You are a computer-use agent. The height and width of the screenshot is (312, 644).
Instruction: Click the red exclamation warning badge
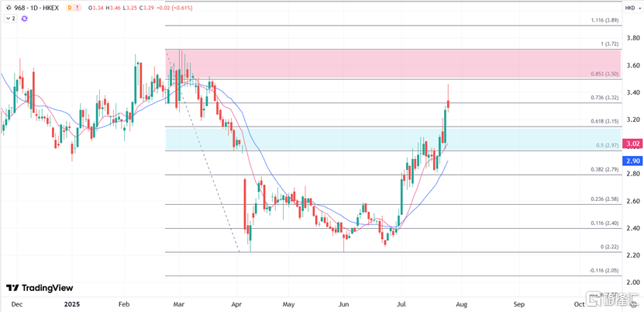click(78, 8)
